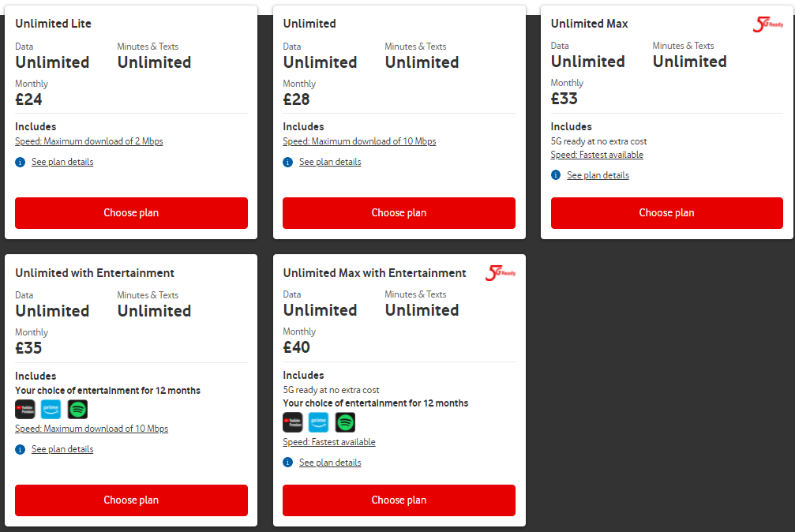Viewport: 795px width, 532px height.
Task: Choose Unlimited Max with Entertainment £40 plan
Action: 399,500
